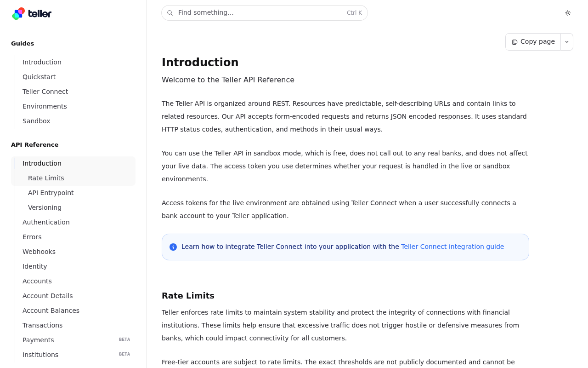Open the Environments guide

coord(45,106)
